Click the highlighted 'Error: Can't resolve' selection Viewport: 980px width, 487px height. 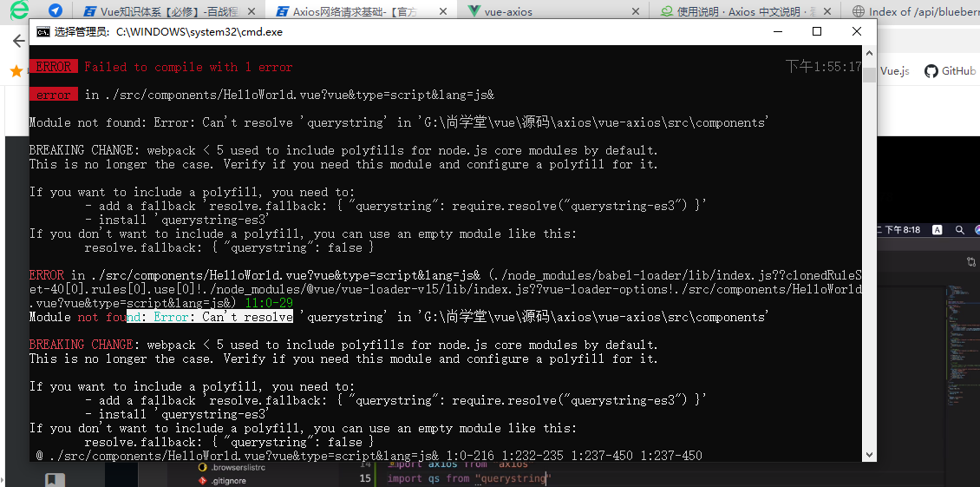point(209,317)
